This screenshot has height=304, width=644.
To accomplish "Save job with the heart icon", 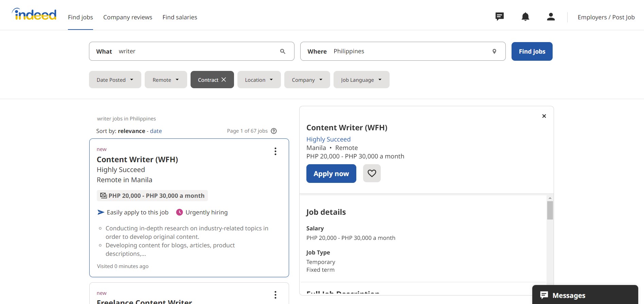I will coord(372,173).
